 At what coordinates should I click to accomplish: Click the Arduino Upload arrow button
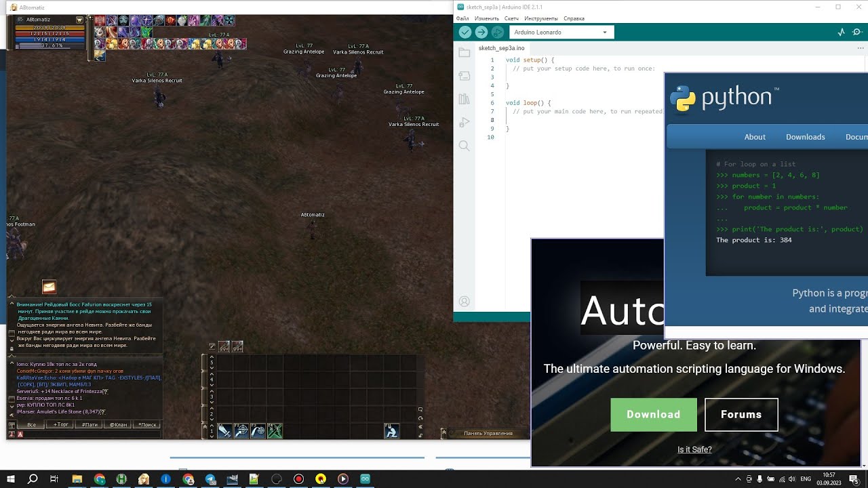coord(481,32)
